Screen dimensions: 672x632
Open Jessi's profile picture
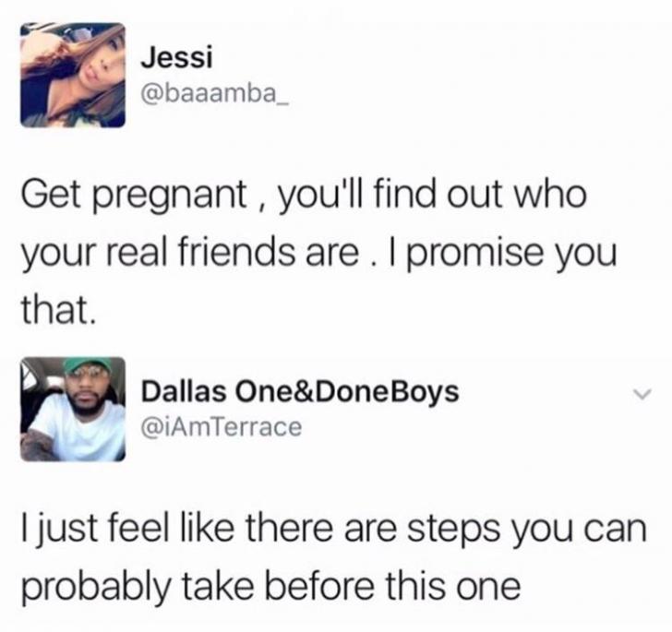point(73,75)
